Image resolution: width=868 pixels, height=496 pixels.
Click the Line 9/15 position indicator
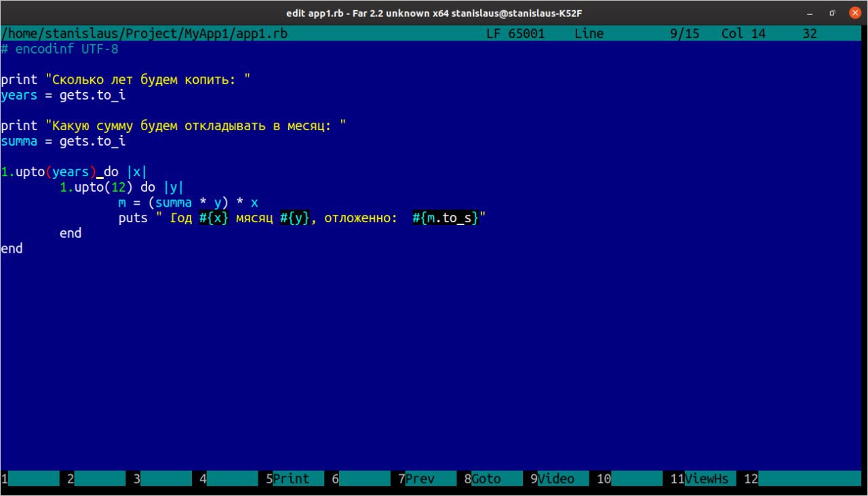click(x=636, y=33)
